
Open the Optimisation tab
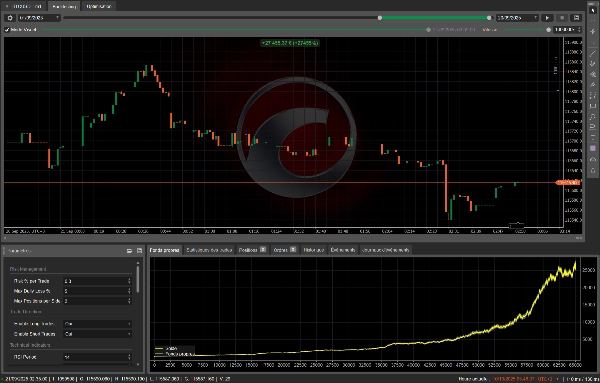coord(99,6)
